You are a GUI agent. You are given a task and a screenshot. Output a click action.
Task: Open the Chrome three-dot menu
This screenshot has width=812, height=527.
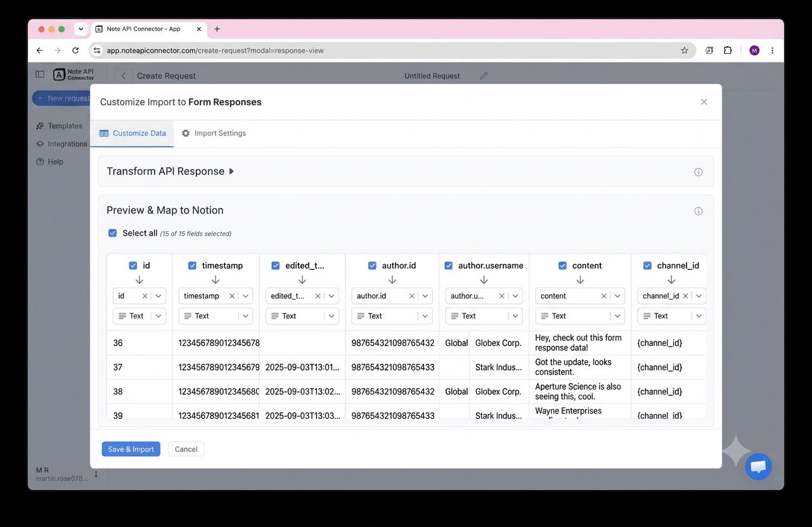tap(772, 51)
